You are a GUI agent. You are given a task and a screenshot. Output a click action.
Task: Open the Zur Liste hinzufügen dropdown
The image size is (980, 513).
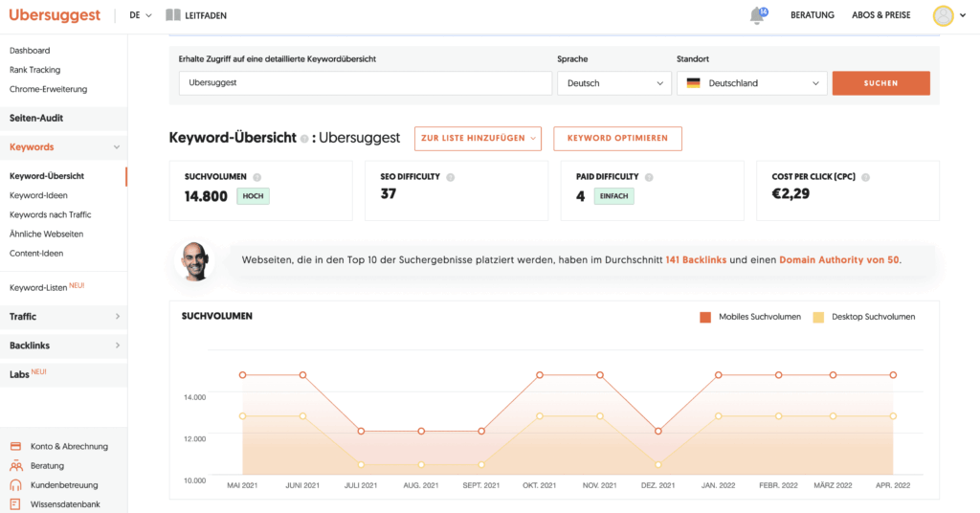pyautogui.click(x=478, y=138)
